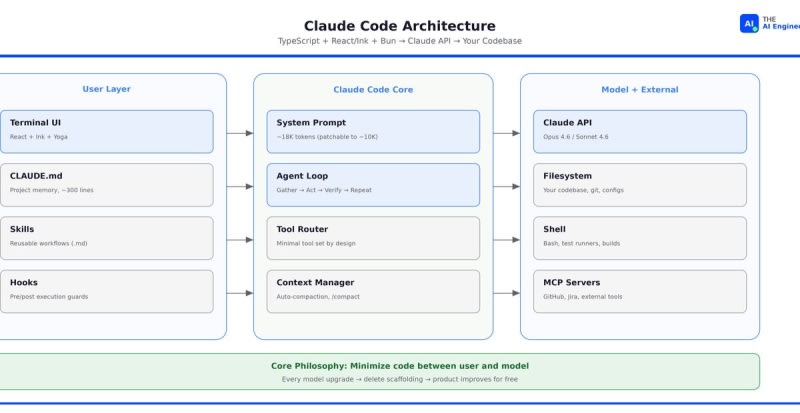Click the Skills reusable workflows box
The height and width of the screenshot is (413, 800).
point(106,238)
